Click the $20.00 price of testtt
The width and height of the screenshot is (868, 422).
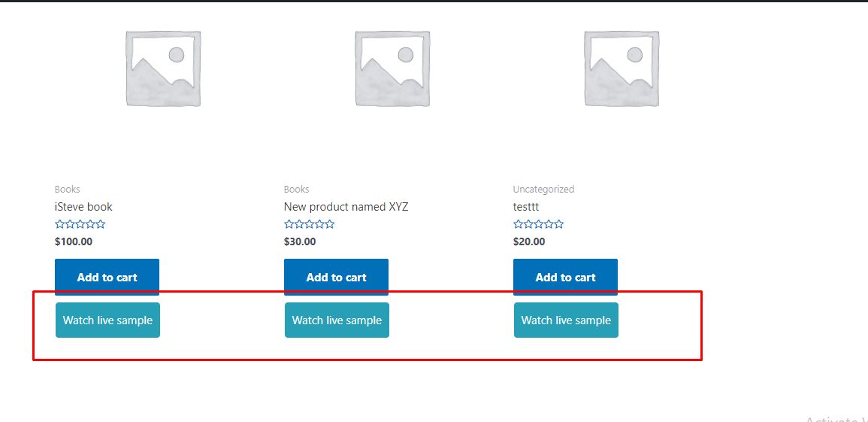(529, 241)
